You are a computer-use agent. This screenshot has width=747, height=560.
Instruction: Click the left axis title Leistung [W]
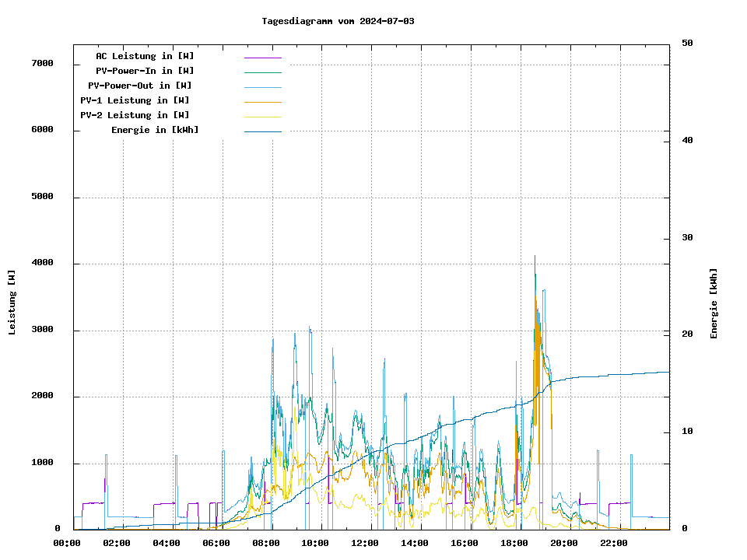click(12, 302)
